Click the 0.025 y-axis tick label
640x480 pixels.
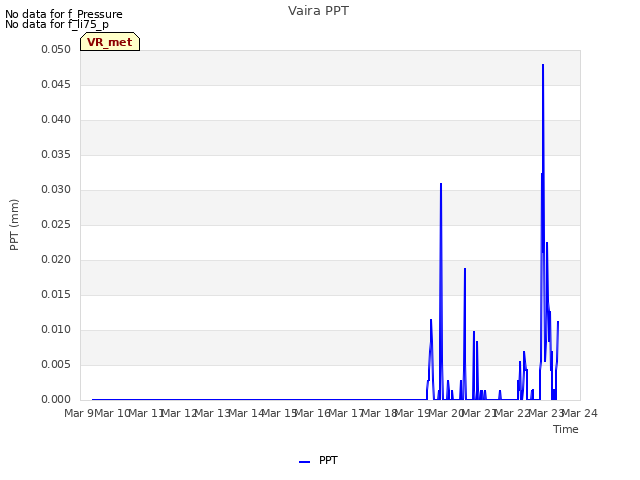pyautogui.click(x=56, y=224)
